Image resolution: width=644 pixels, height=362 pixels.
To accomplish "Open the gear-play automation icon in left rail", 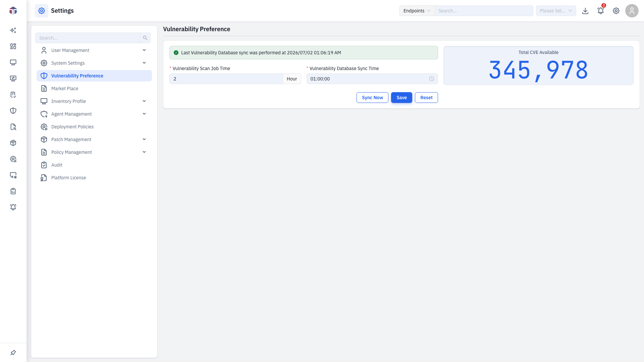I will pos(13,159).
